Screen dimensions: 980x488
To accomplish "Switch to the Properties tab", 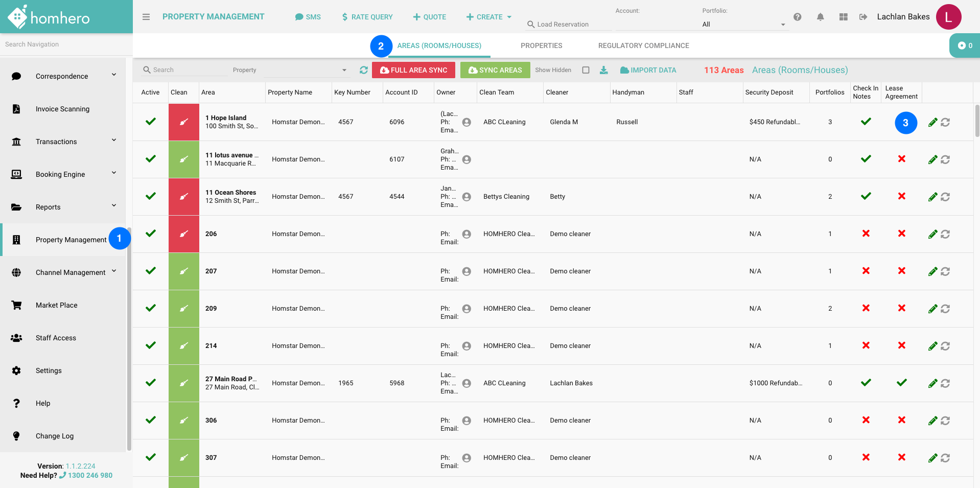I will click(541, 45).
